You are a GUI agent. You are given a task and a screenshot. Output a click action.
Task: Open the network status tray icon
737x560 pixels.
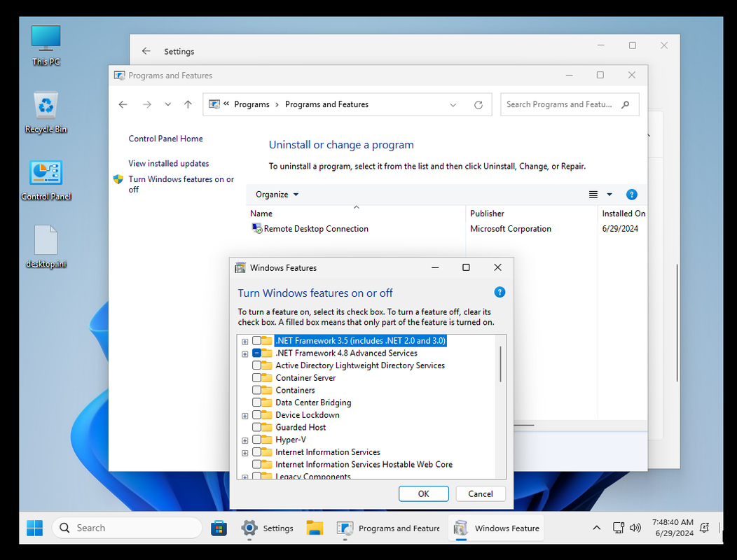click(618, 528)
